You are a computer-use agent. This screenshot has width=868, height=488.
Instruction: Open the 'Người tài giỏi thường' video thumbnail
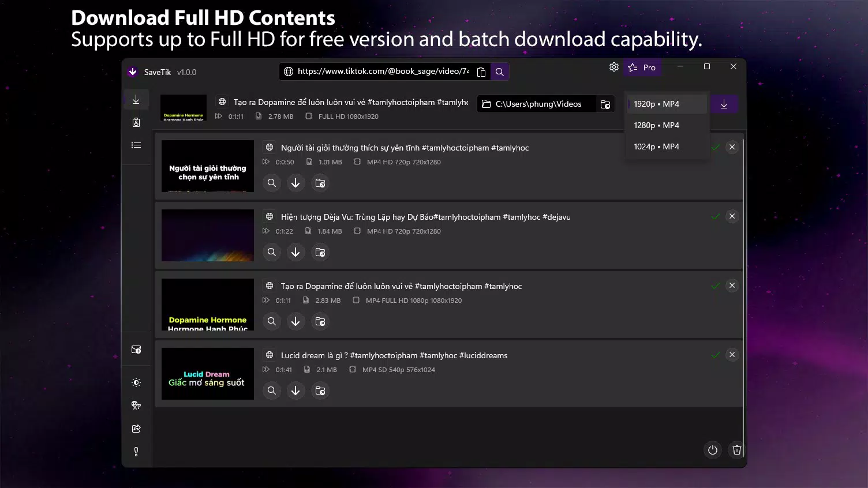point(208,166)
